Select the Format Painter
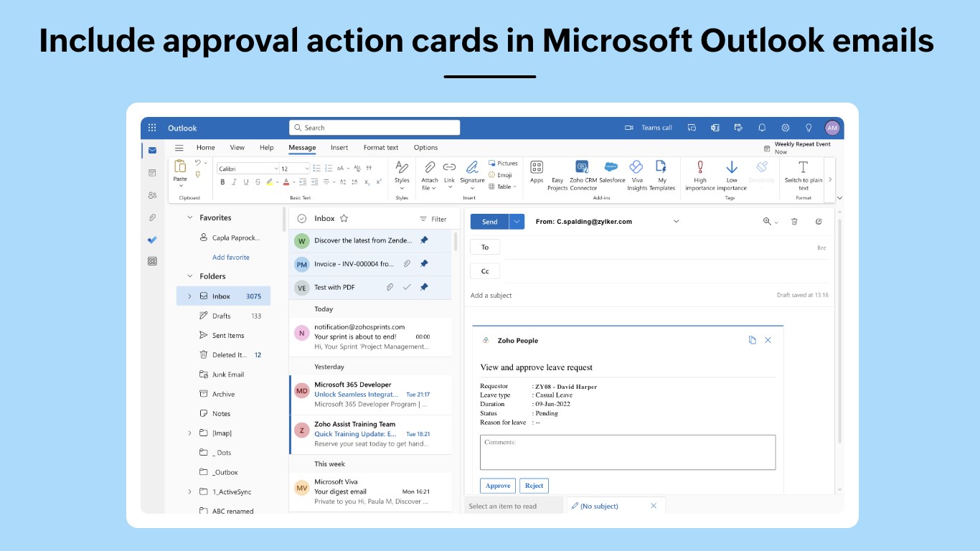Viewport: 980px width, 551px height. pyautogui.click(x=198, y=174)
